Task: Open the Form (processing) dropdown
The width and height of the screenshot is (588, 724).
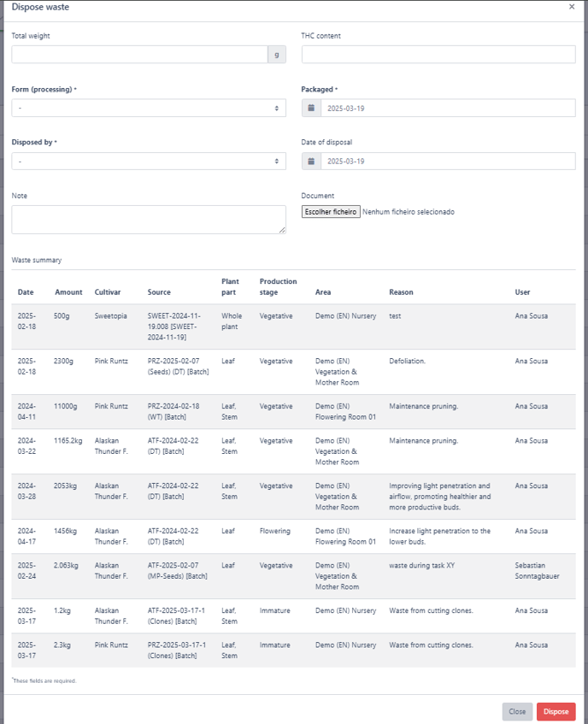Action: coord(149,108)
